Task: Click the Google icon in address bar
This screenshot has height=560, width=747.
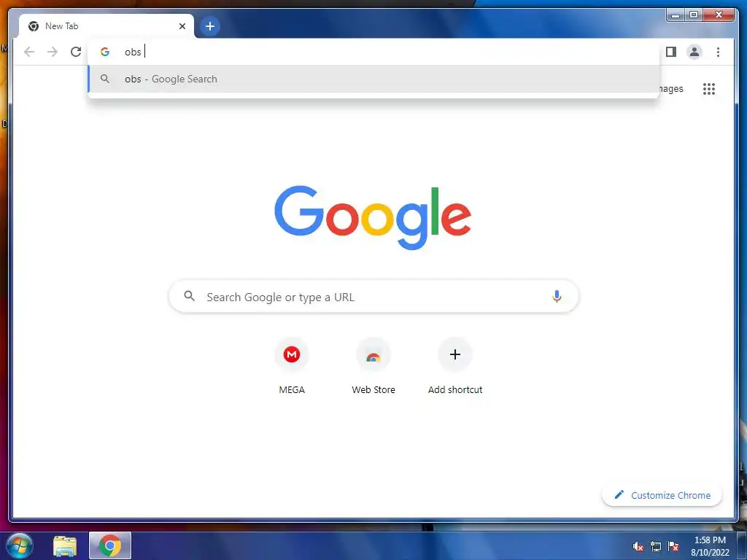Action: pos(105,52)
